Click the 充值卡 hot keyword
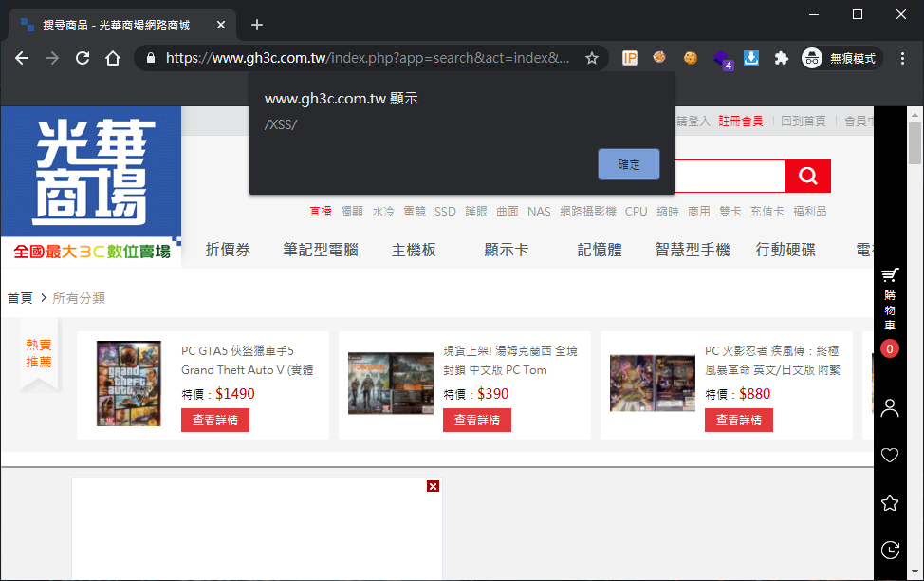 (767, 211)
